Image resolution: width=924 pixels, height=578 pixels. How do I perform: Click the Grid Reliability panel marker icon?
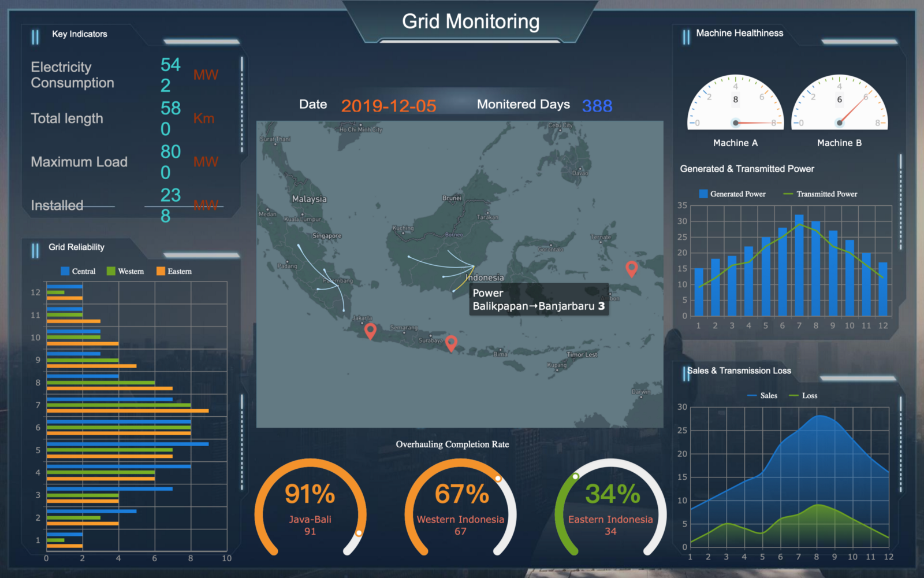(35, 250)
